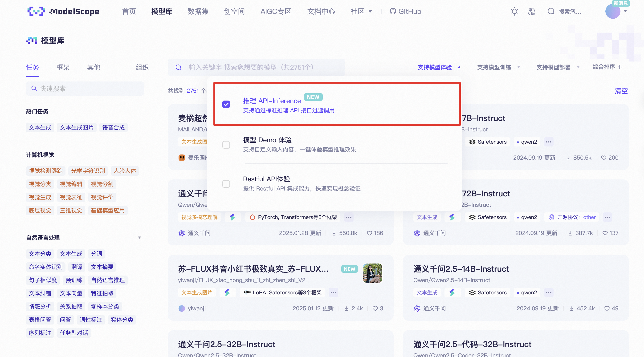Click the 麦乐园 organization icon
Screen dimensions: 644x357
click(182, 158)
